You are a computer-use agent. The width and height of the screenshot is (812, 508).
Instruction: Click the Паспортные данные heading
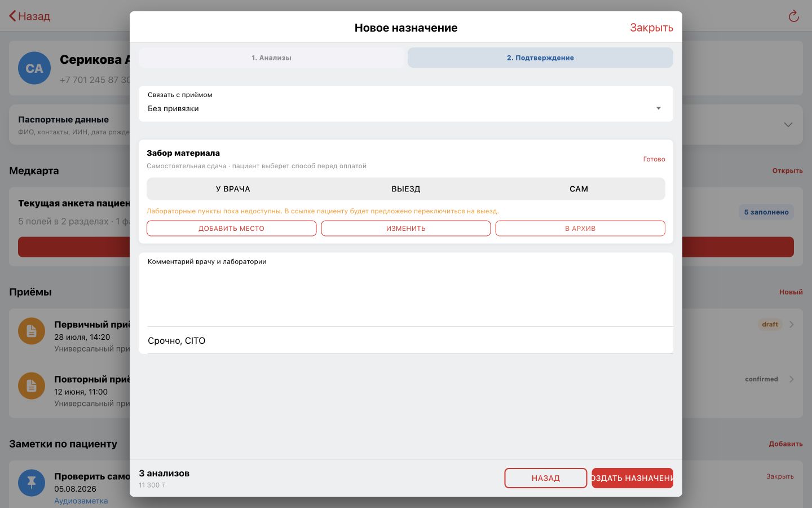[63, 120]
